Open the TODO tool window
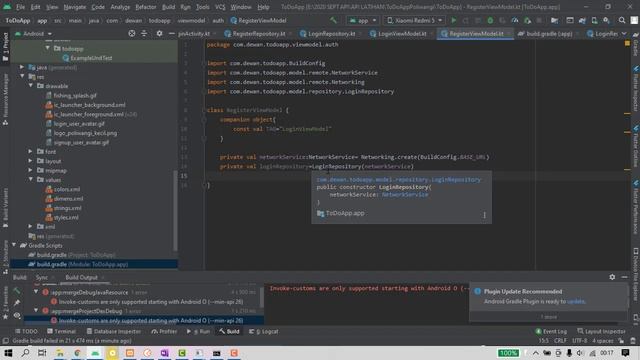This screenshot has width=640, height=360. coord(26,331)
